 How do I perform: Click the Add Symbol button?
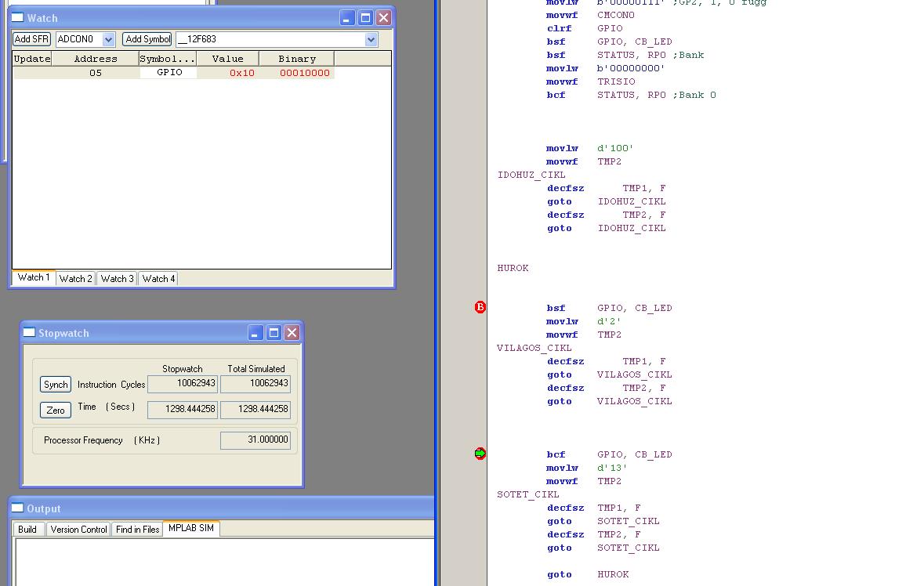point(147,39)
